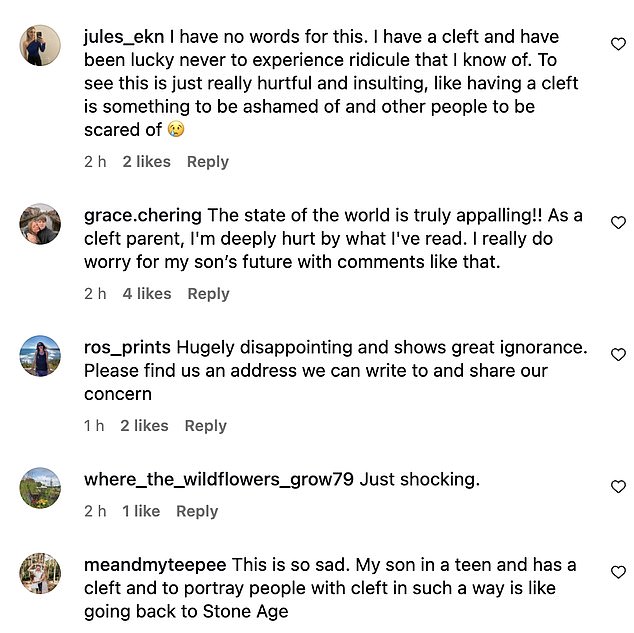
Task: View meandmyteepee's profile picture
Action: 40,574
